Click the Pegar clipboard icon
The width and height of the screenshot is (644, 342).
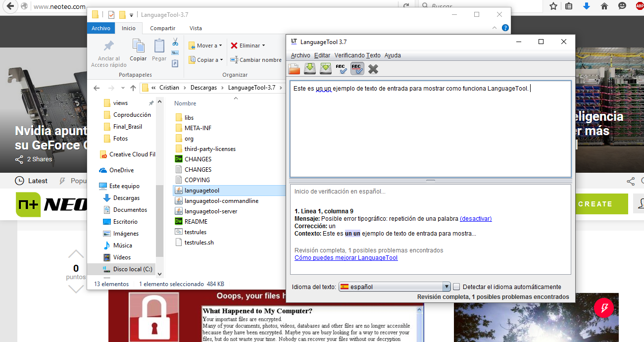point(159,46)
